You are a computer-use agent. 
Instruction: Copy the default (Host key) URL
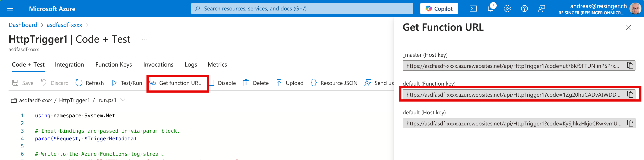point(630,123)
